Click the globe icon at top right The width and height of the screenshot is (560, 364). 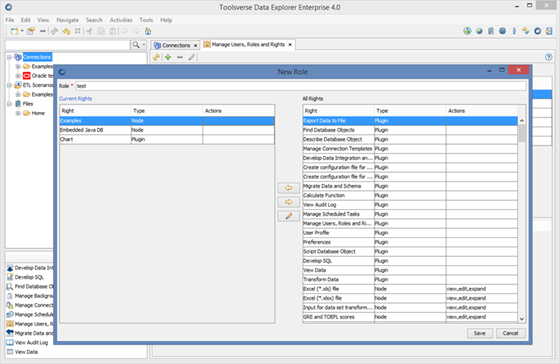pyautogui.click(x=479, y=31)
